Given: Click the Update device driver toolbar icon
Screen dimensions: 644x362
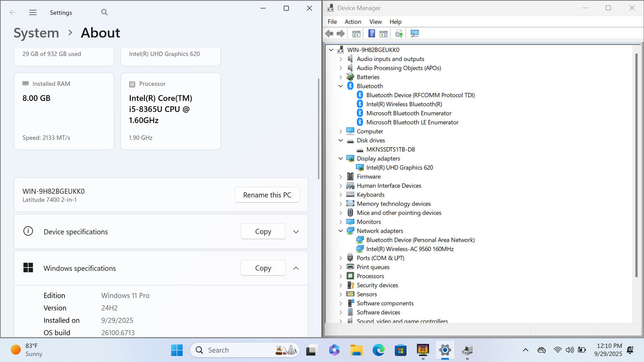Looking at the screenshot, I should (399, 34).
